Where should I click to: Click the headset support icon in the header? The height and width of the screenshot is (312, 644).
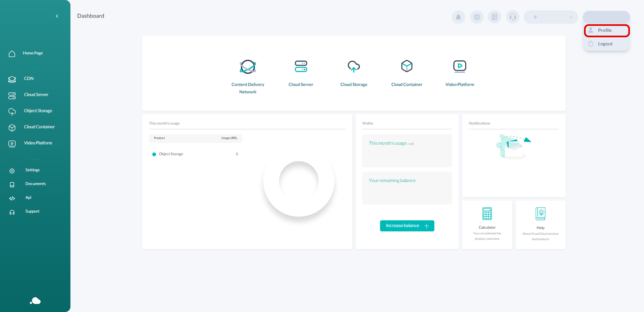click(x=513, y=17)
